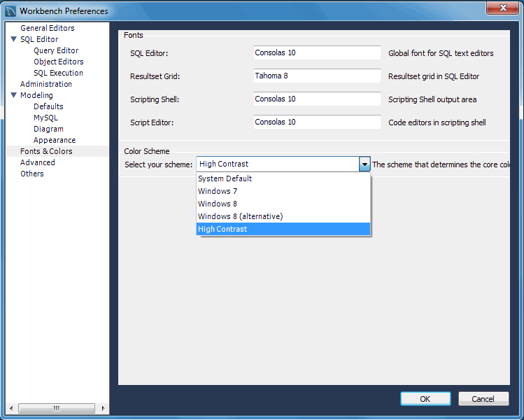This screenshot has height=420, width=524.
Task: Open Query Editor preferences
Action: (56, 50)
